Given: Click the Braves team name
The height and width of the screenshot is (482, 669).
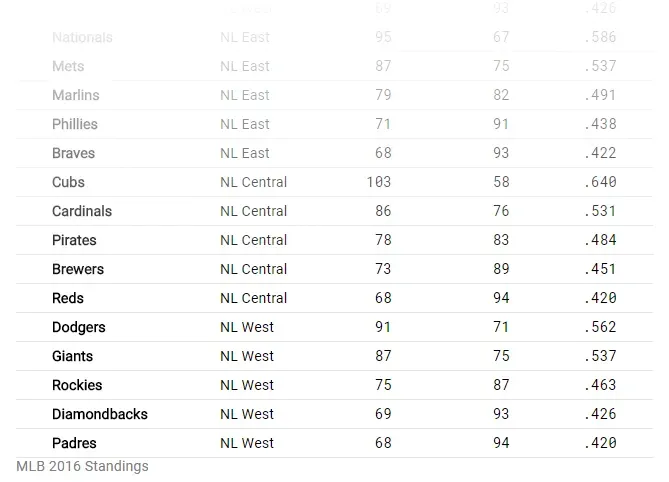Looking at the screenshot, I should click(x=73, y=153).
